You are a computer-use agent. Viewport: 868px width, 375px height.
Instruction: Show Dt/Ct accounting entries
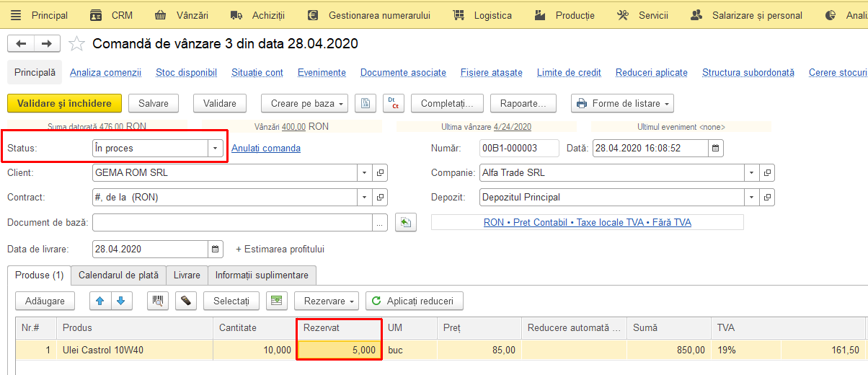(x=394, y=103)
